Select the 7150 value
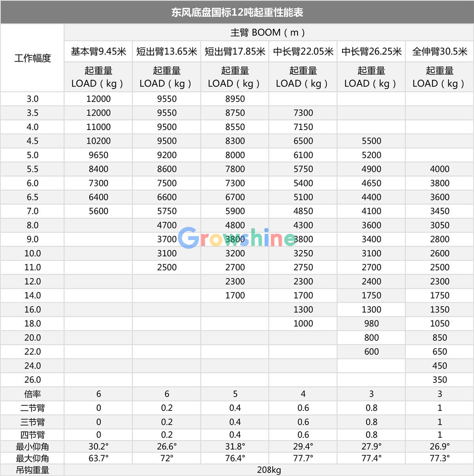This screenshot has width=474, height=476. [303, 127]
